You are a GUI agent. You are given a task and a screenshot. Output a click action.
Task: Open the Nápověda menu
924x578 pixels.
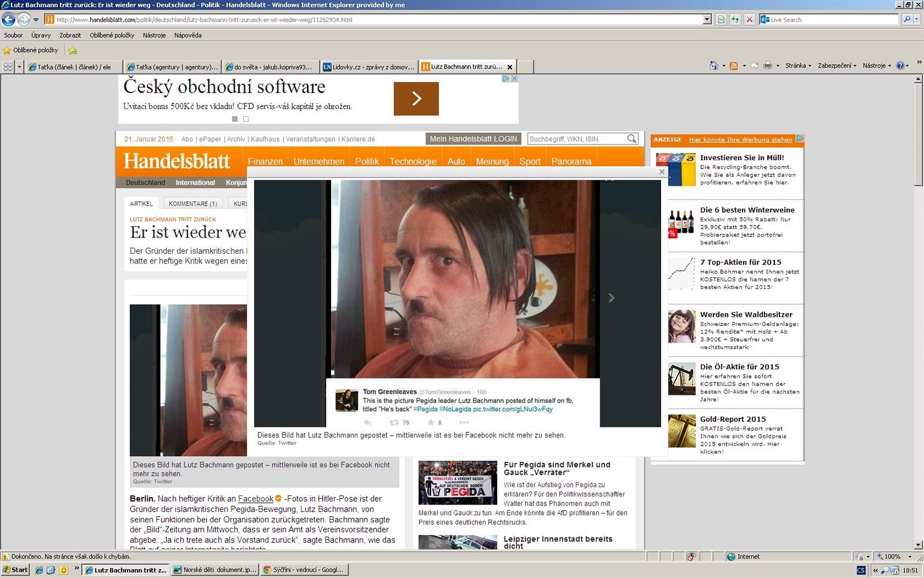(x=188, y=35)
